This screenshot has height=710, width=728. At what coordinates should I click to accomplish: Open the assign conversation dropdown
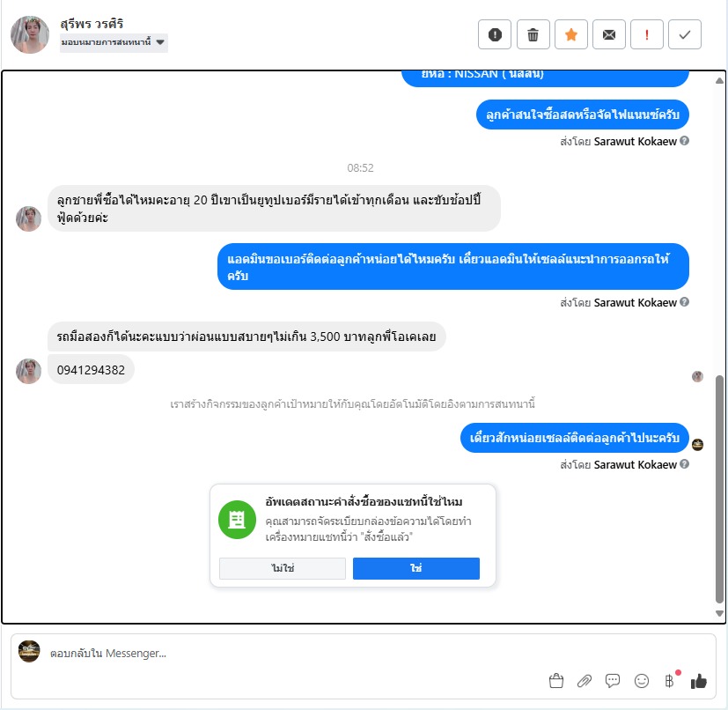click(114, 42)
